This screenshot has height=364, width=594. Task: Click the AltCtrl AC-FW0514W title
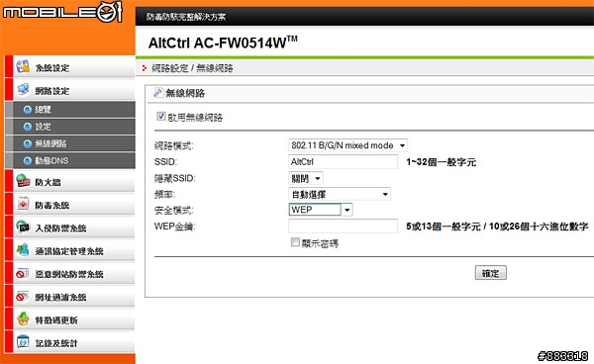(x=223, y=43)
